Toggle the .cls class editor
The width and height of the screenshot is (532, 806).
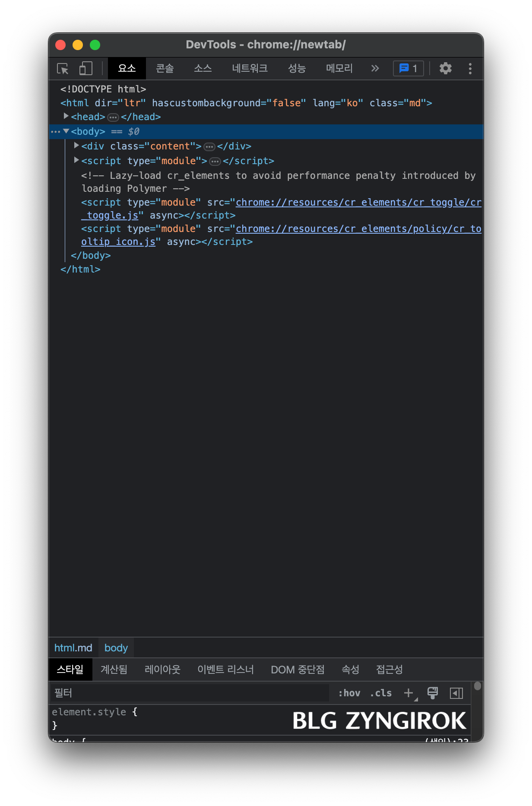(381, 693)
